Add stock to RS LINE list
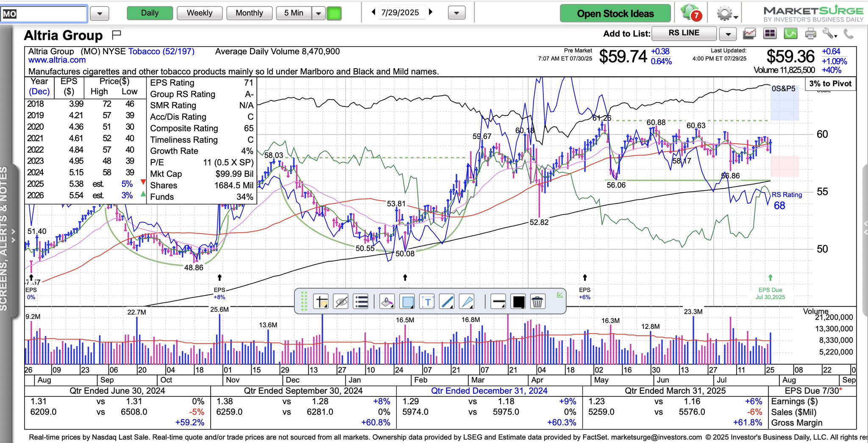868x443 pixels. (x=684, y=33)
